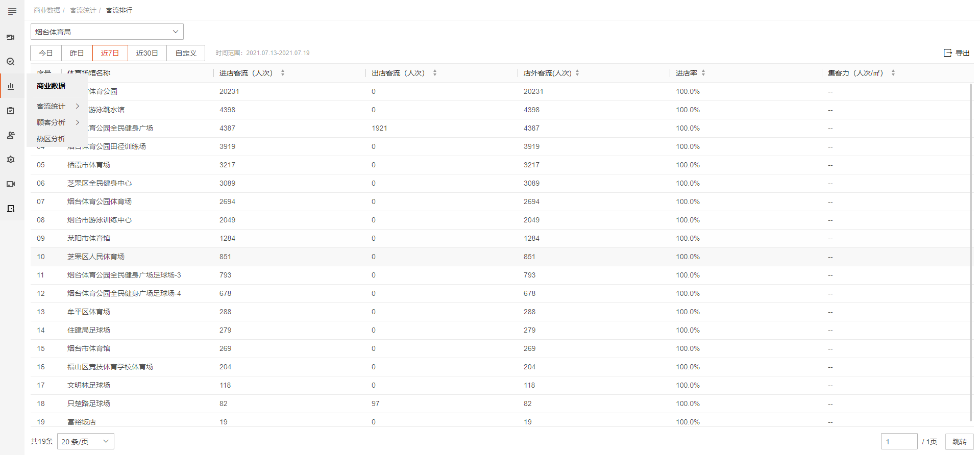Sort by 出店客流 column arrows
The width and height of the screenshot is (980, 455).
click(435, 73)
